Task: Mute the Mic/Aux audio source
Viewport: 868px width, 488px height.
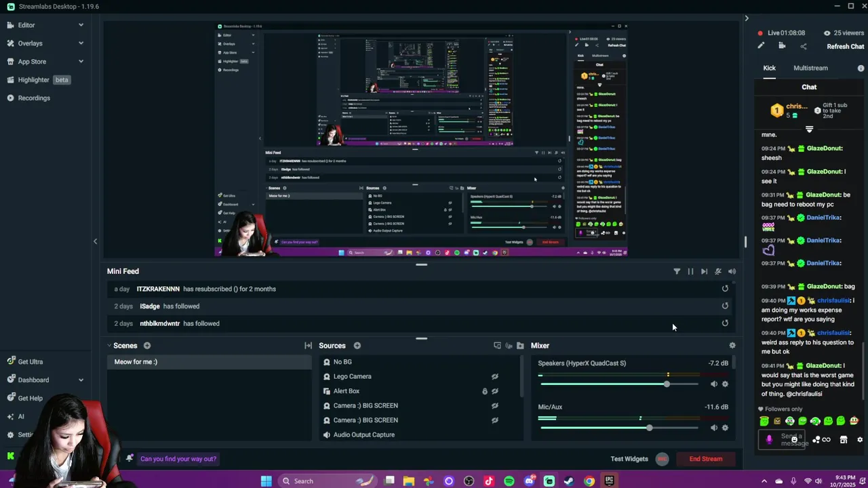Action: (x=713, y=428)
